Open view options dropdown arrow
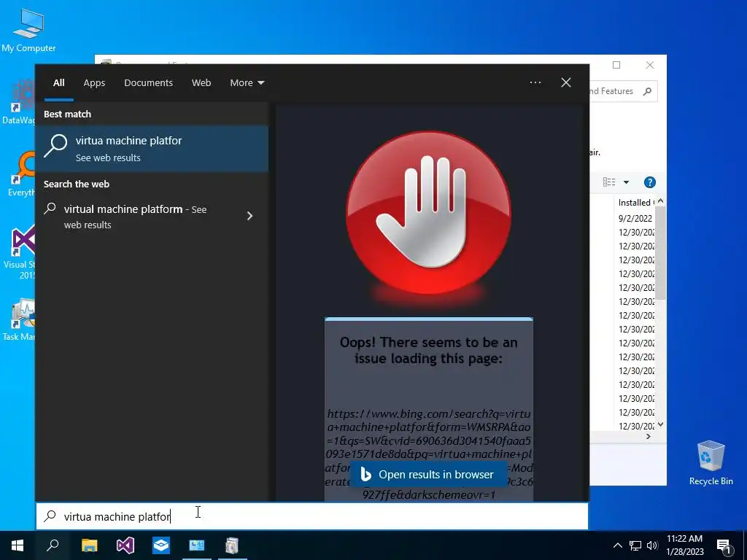Screen dimensions: 747x560 626,182
